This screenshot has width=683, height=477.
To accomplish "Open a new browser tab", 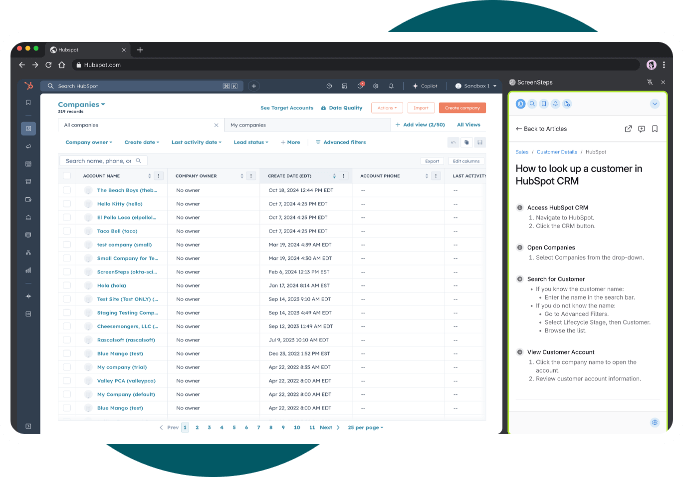I will pos(140,50).
